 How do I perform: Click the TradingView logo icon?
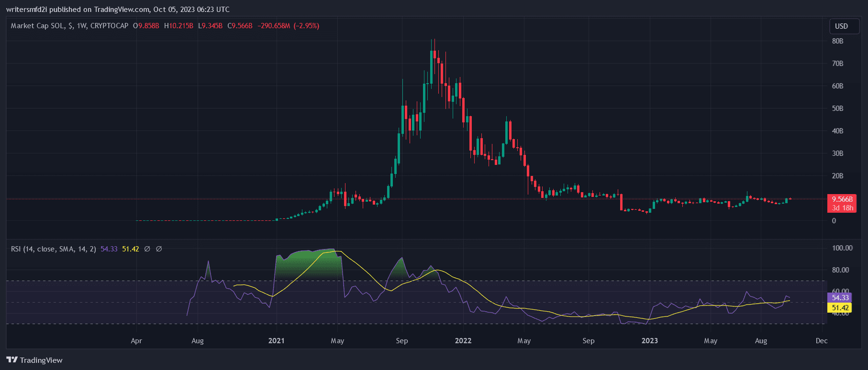[x=12, y=360]
